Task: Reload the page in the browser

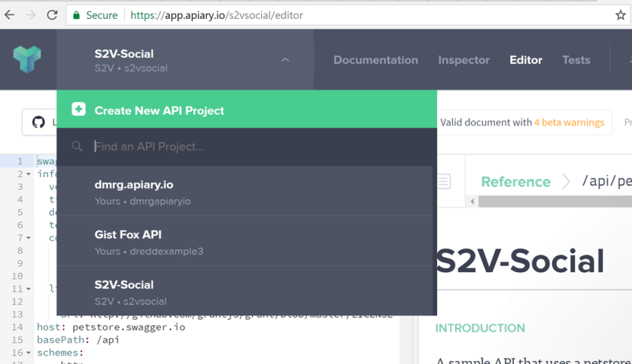Action: (x=52, y=15)
